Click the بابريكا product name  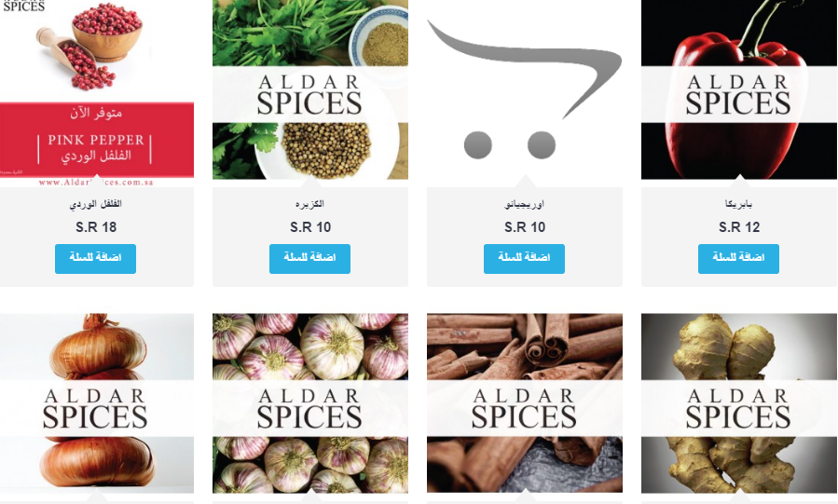738,204
